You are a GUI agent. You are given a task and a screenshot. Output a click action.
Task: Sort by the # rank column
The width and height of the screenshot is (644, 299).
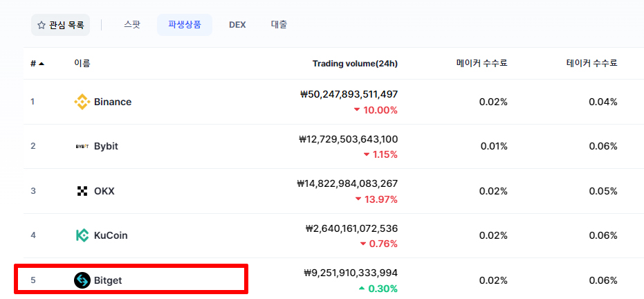point(37,64)
